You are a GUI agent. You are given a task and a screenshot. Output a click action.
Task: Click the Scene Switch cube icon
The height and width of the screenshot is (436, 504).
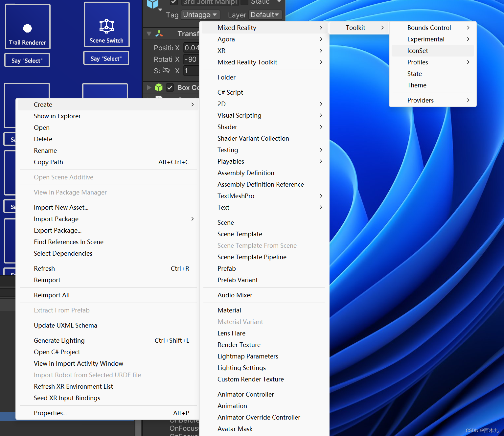tap(106, 26)
